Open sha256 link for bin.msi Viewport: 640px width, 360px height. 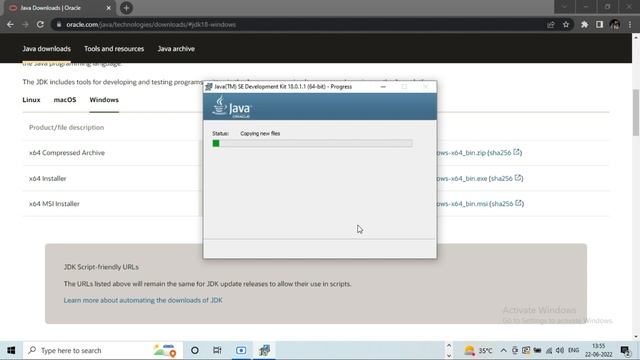coord(507,204)
